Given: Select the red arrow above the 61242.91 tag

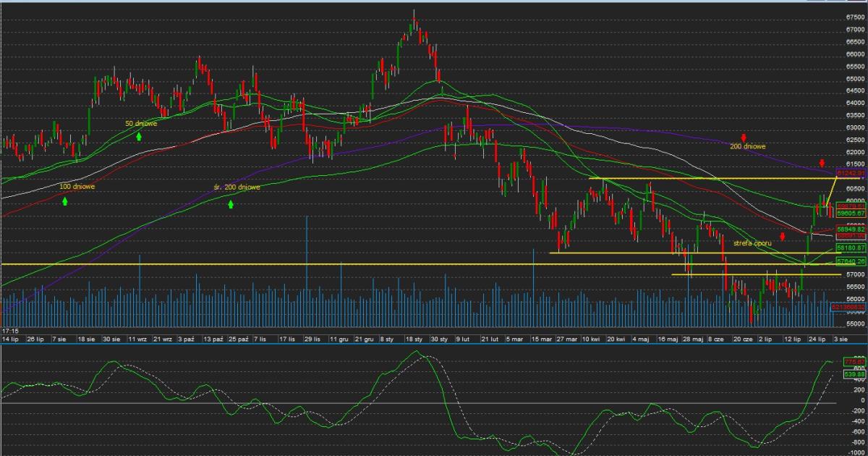Looking at the screenshot, I should pos(822,162).
